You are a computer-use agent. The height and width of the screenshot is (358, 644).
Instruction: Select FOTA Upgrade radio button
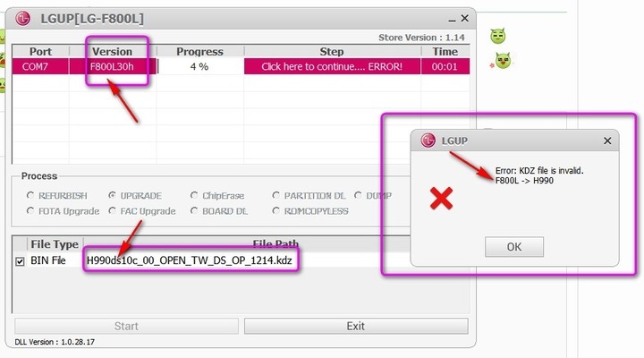click(x=30, y=211)
